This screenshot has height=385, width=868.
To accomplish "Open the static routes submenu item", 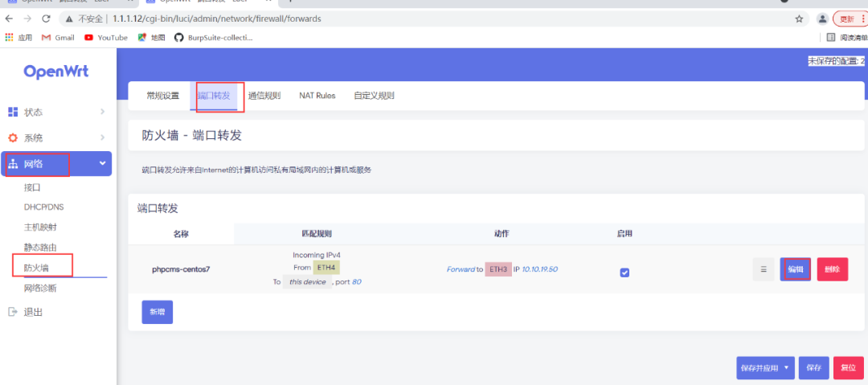I will coord(40,247).
